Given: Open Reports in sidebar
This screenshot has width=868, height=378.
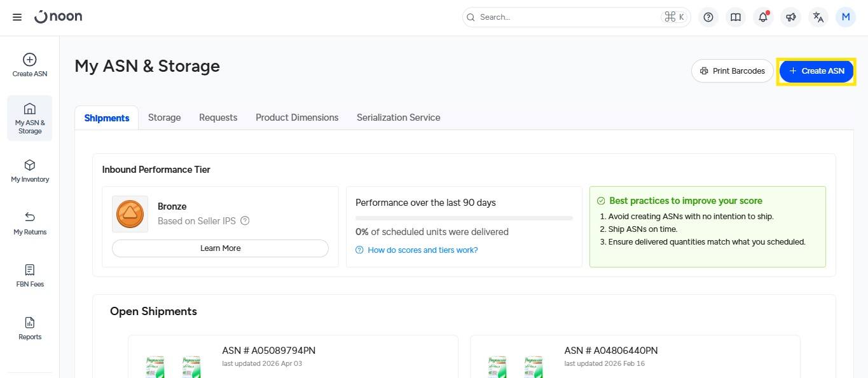Looking at the screenshot, I should pos(30,328).
